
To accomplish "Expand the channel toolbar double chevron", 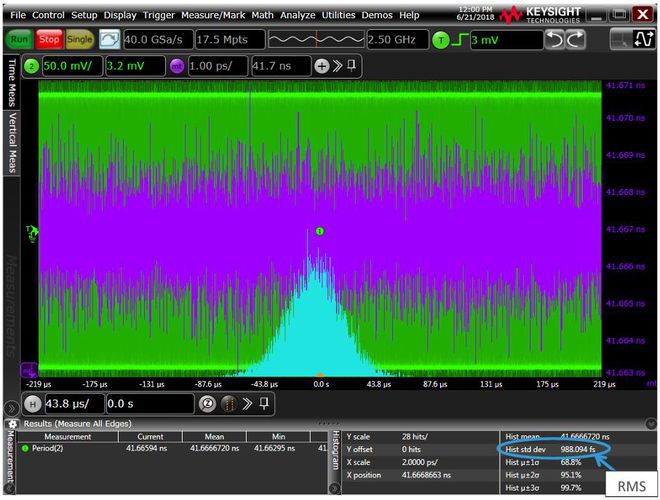I will point(337,66).
